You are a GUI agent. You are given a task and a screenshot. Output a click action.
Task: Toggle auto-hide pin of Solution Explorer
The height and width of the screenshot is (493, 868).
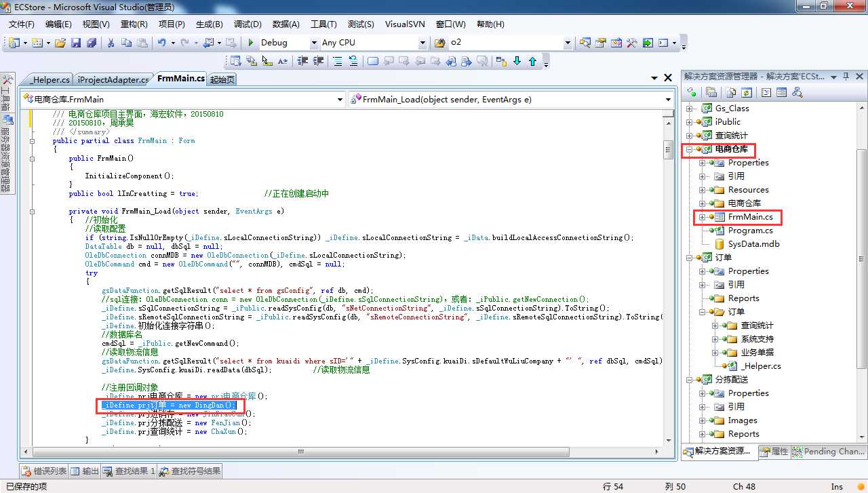tap(844, 77)
